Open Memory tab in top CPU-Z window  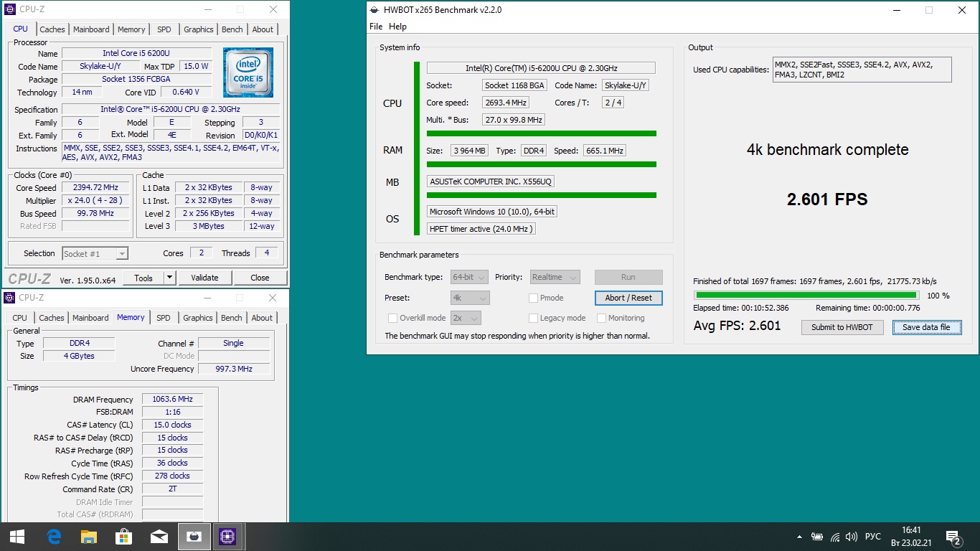(x=131, y=29)
